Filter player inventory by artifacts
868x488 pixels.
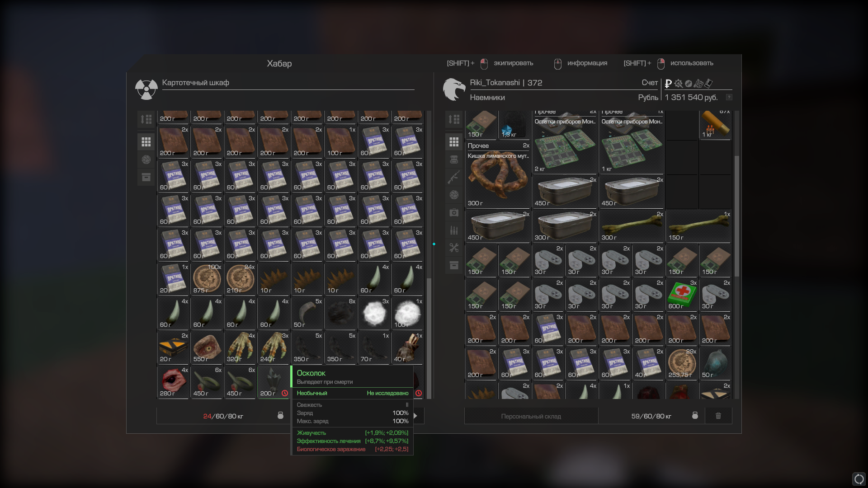point(454,195)
